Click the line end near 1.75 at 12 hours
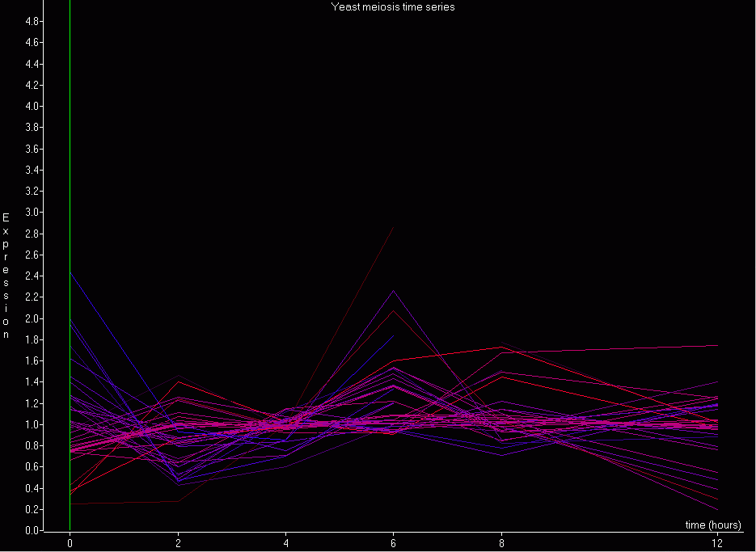 716,345
